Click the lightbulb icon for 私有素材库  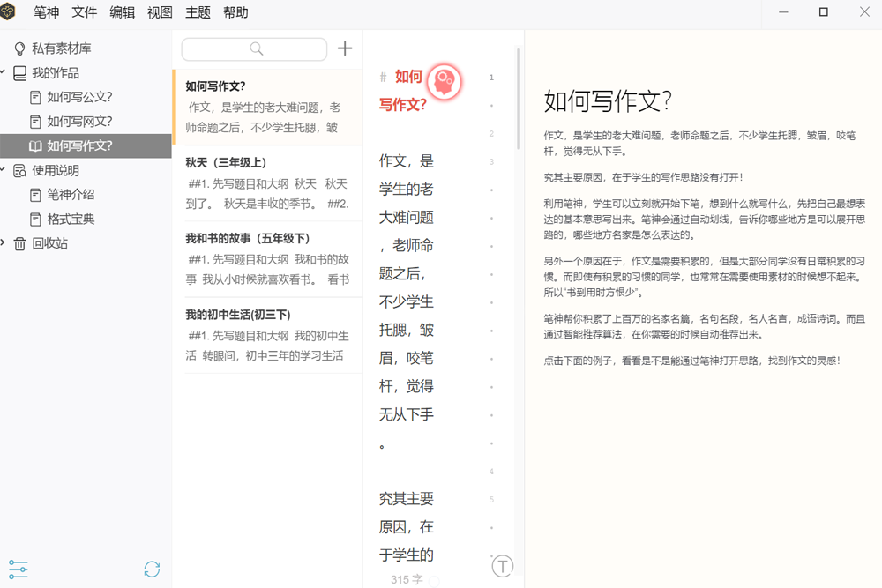[x=19, y=48]
